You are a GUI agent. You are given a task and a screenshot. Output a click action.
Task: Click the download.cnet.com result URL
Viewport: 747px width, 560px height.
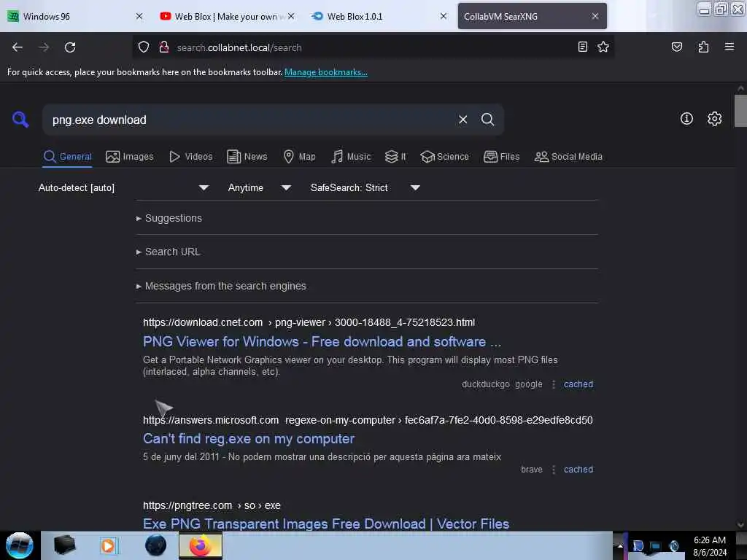click(x=309, y=322)
